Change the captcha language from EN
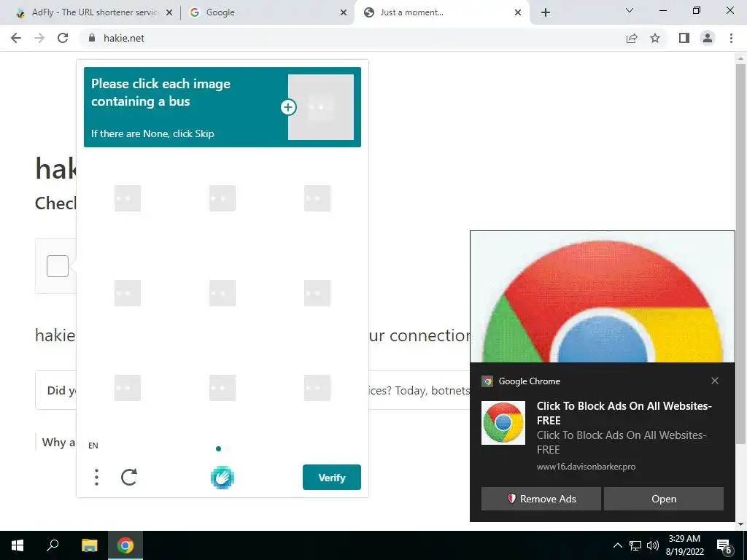Image resolution: width=747 pixels, height=560 pixels. click(x=93, y=446)
